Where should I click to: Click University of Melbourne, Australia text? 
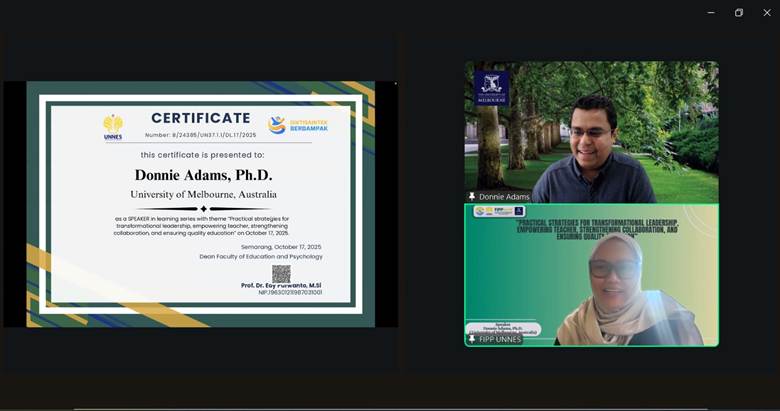point(203,194)
